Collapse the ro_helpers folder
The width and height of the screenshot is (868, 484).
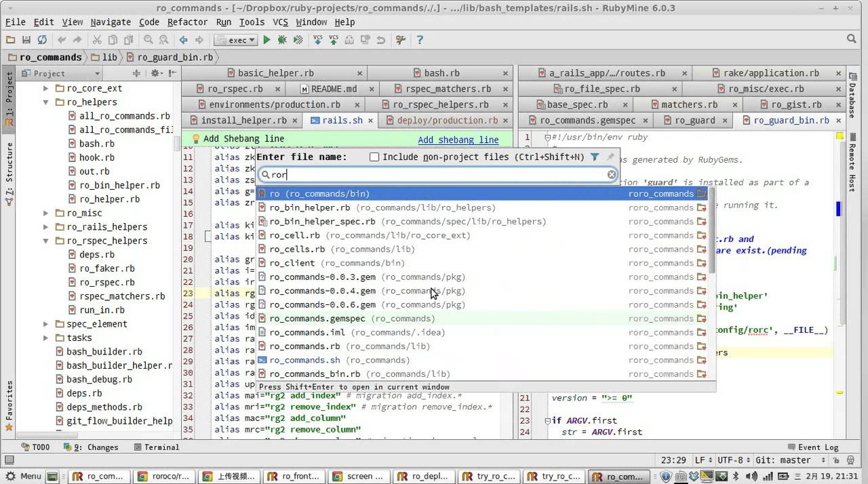pyautogui.click(x=46, y=102)
